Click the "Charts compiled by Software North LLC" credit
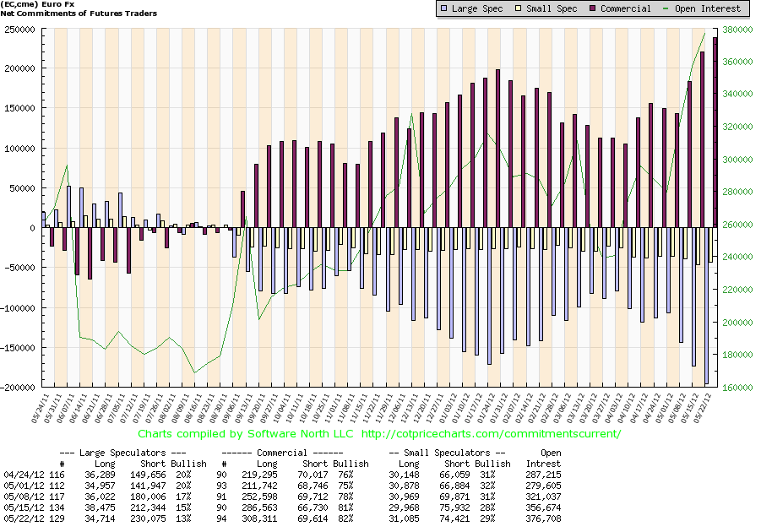The width and height of the screenshot is (761, 532). (x=246, y=434)
